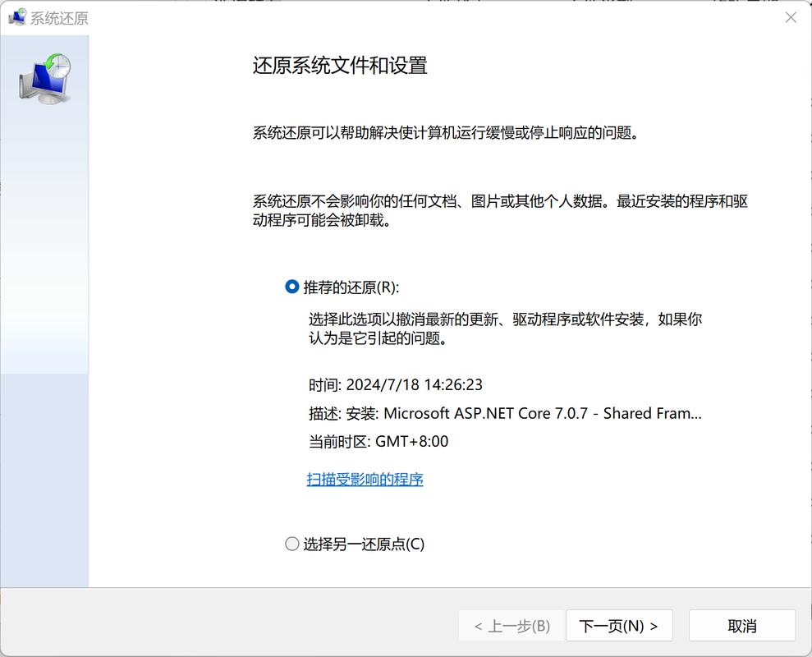The height and width of the screenshot is (657, 812).
Task: Click the sentence about 运行缓慢或停止响应
Action: pyautogui.click(x=446, y=133)
